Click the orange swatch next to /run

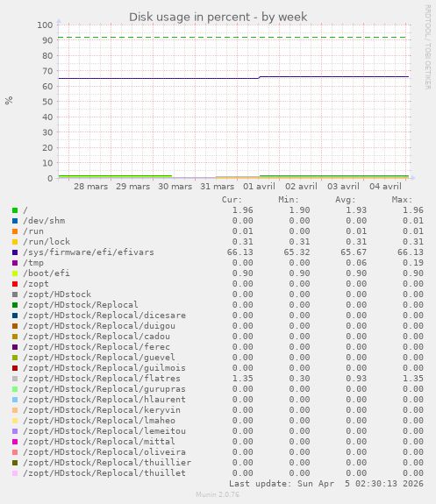click(x=15, y=231)
